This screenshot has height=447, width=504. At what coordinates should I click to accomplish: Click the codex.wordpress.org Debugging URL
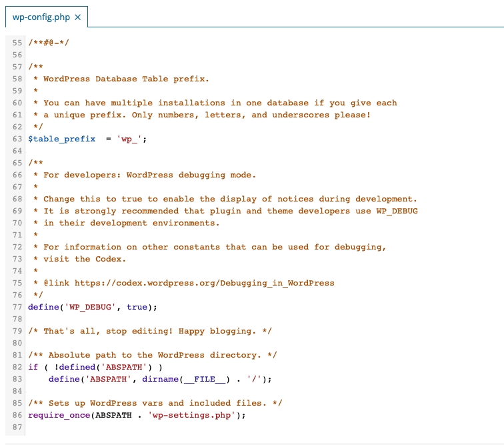[x=204, y=283]
